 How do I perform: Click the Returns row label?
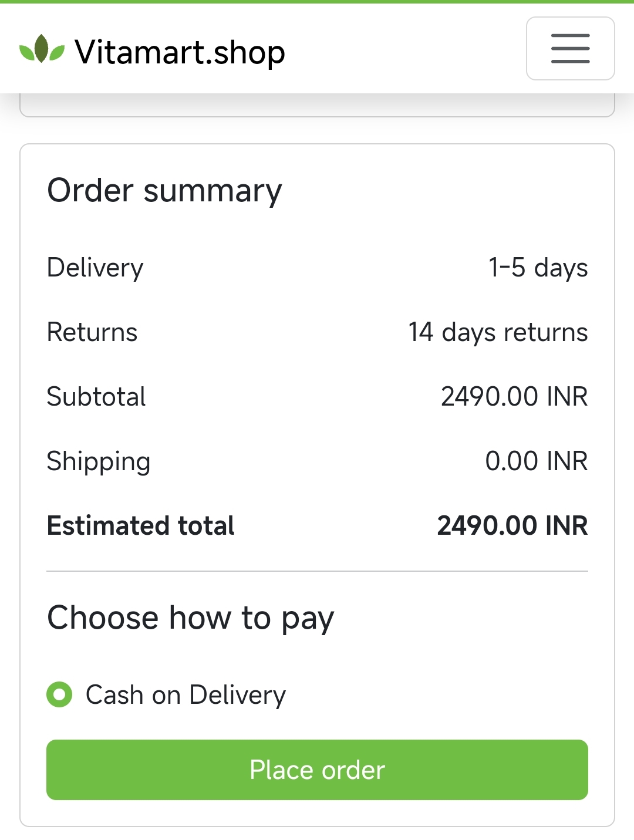[x=92, y=332]
